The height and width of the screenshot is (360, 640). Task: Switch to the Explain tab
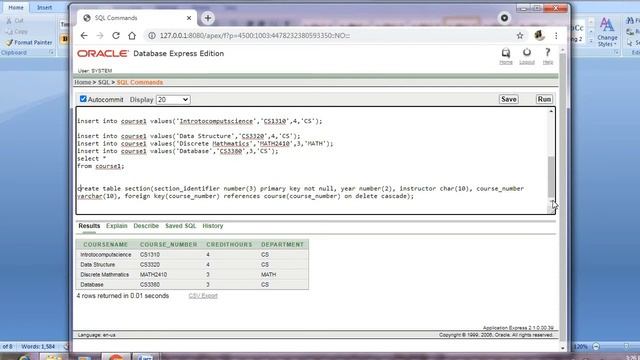pos(117,226)
